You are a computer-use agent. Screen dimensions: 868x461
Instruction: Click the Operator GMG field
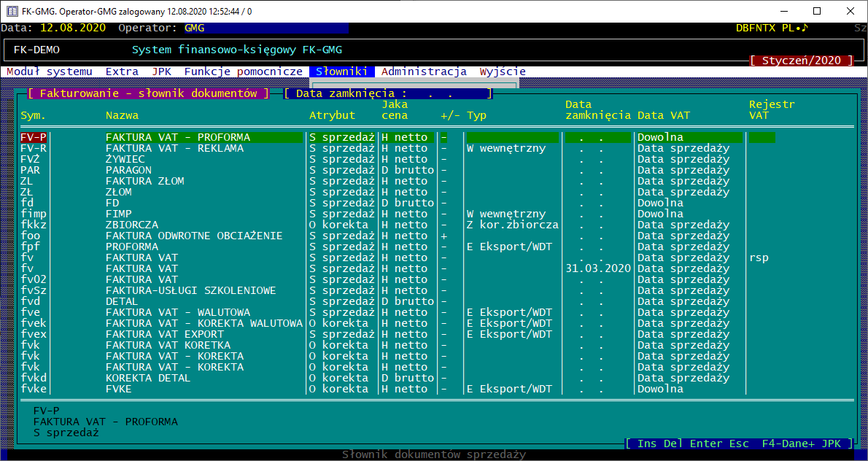click(x=266, y=28)
